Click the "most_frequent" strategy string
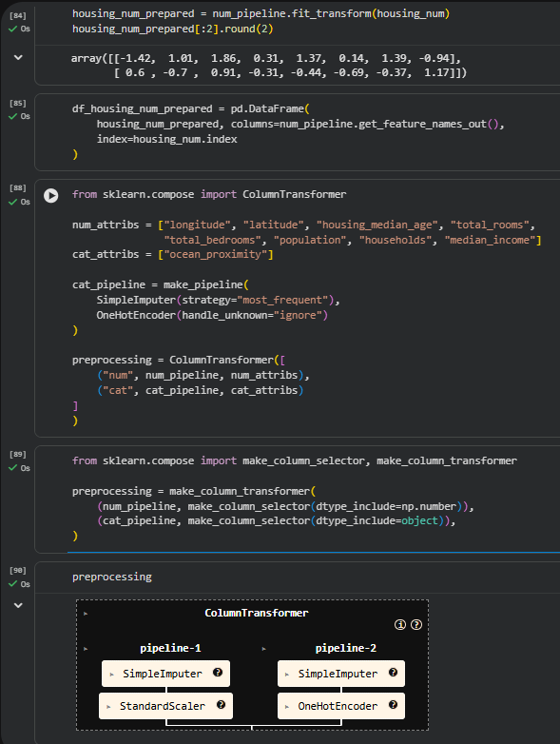This screenshot has height=744, width=560. click(x=284, y=300)
